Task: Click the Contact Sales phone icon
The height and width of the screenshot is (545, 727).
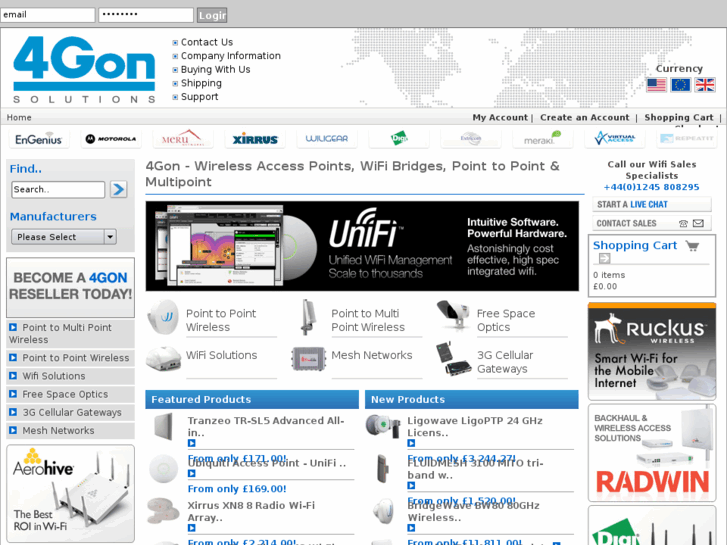Action: 683,224
